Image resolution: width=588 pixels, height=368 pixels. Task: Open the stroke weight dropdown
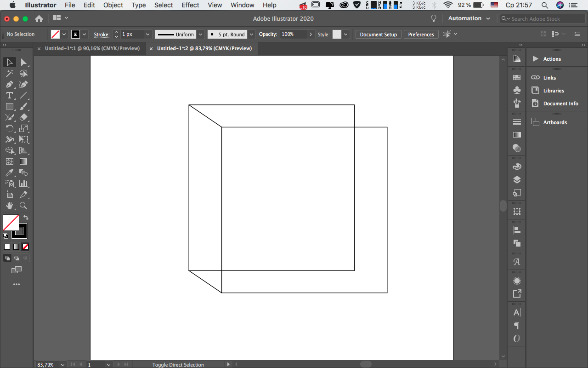click(x=147, y=34)
